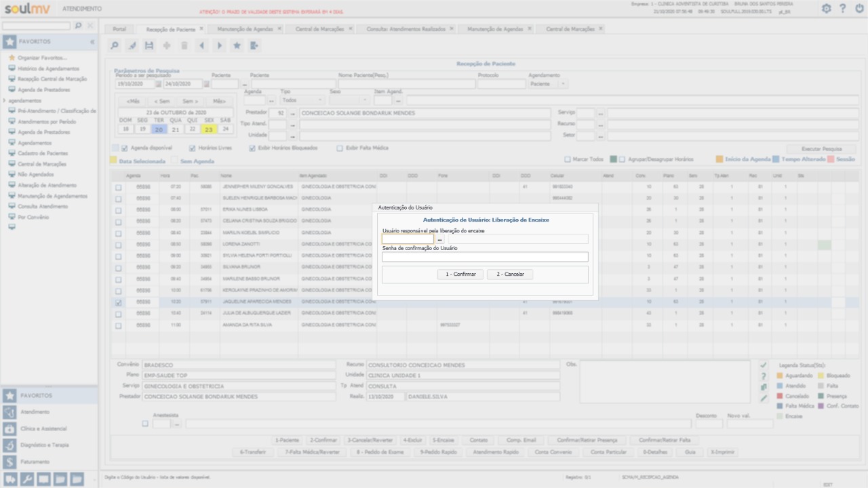This screenshot has width=868, height=488.
Task: Click the wrench icon in the bottom-left icon bar
Action: pyautogui.click(x=26, y=479)
